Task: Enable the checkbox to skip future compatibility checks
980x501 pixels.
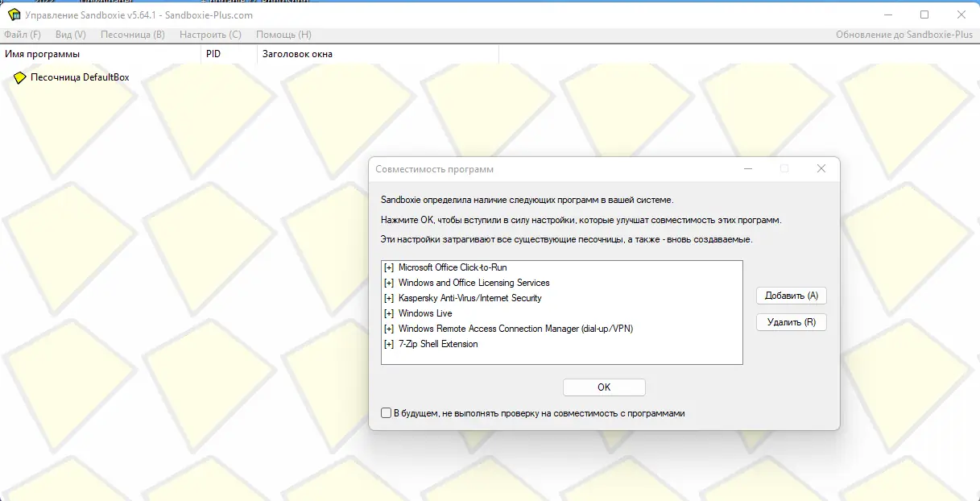Action: 387,413
